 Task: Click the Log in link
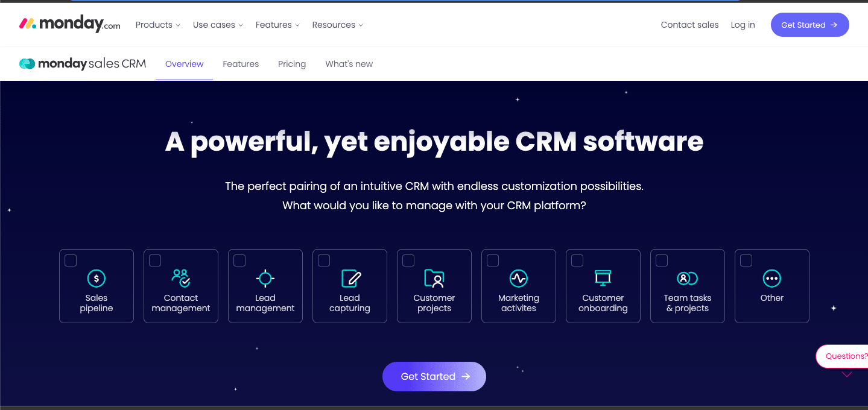point(743,25)
